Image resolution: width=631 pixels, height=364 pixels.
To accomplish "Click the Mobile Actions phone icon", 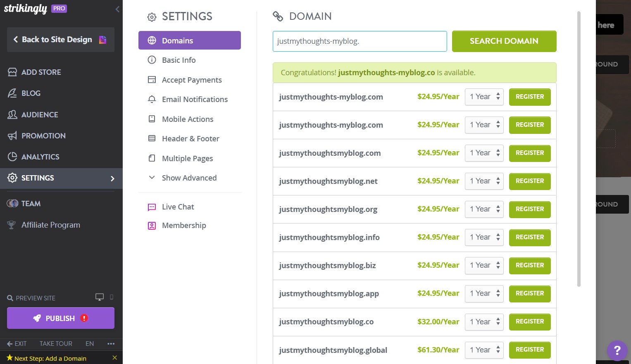I will coord(152,119).
